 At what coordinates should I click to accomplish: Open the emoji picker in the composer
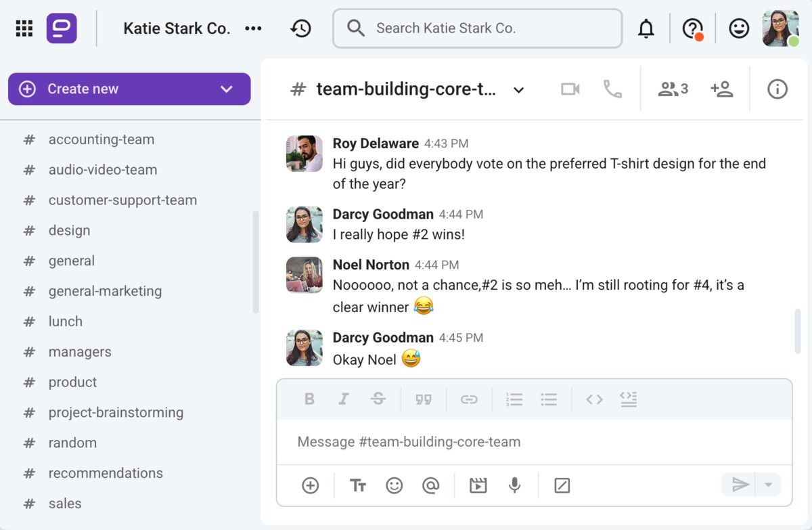pyautogui.click(x=394, y=485)
